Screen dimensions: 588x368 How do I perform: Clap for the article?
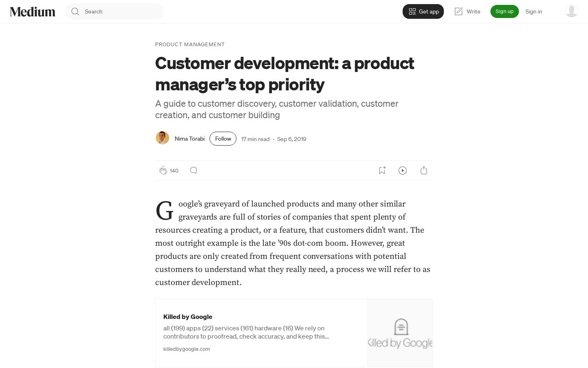click(x=163, y=171)
